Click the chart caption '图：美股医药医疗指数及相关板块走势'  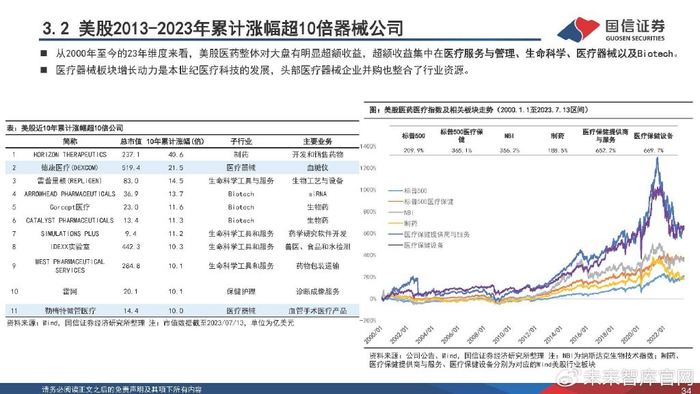point(479,110)
